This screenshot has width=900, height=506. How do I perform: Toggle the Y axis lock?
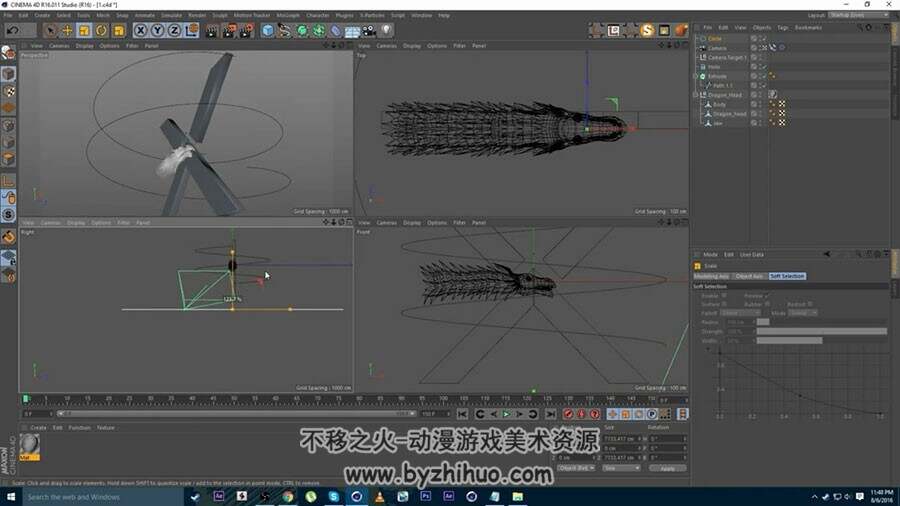[x=157, y=30]
